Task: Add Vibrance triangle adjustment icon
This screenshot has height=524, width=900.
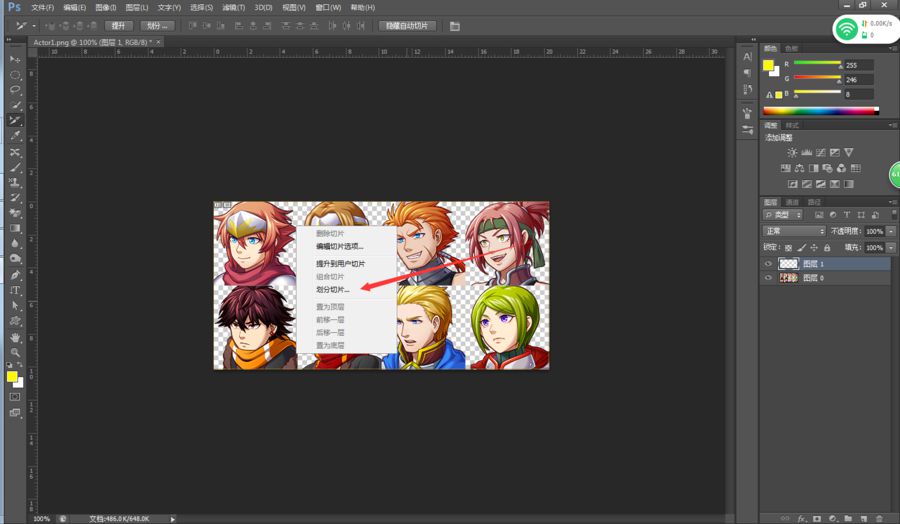Action: (x=848, y=153)
